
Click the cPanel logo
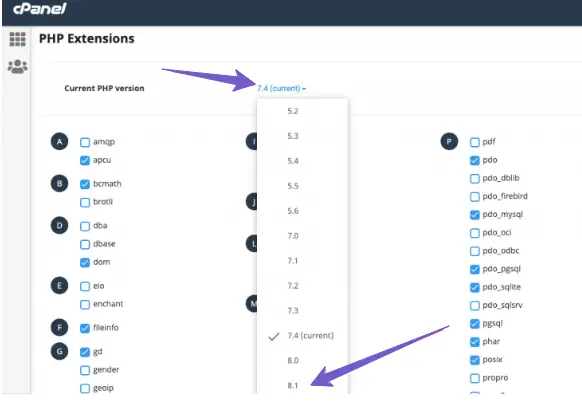pyautogui.click(x=39, y=9)
